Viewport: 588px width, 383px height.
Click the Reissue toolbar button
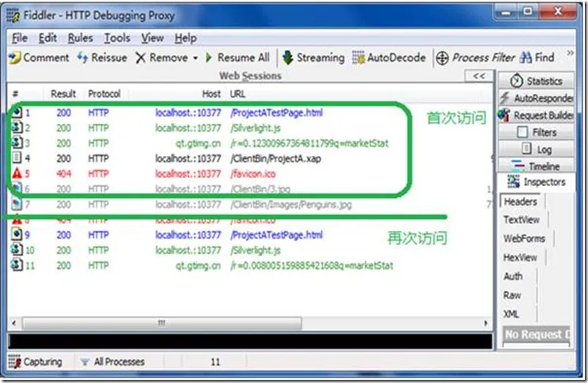[102, 58]
